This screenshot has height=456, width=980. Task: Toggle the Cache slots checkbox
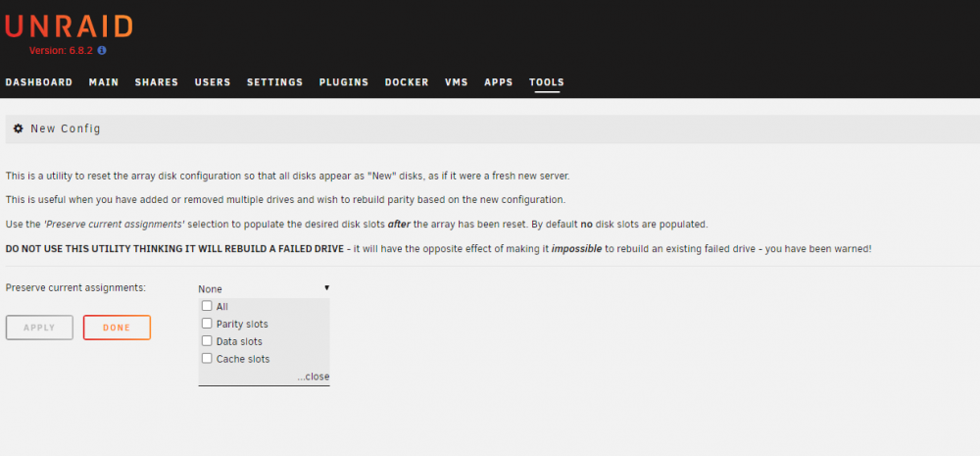coord(207,359)
